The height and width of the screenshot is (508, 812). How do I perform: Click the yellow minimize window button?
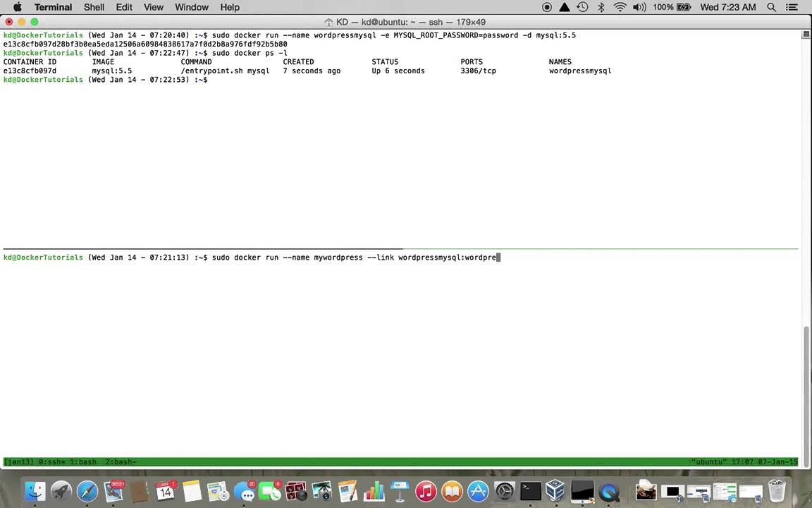[x=21, y=22]
